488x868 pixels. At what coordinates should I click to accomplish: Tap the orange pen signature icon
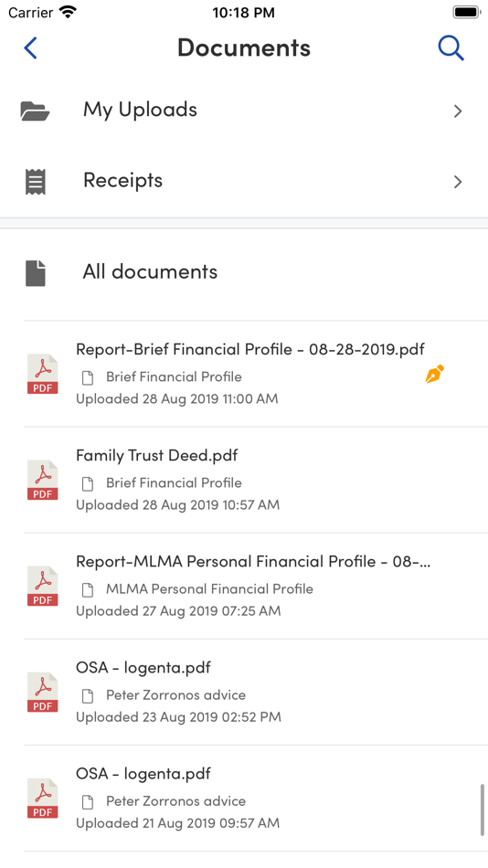(435, 374)
